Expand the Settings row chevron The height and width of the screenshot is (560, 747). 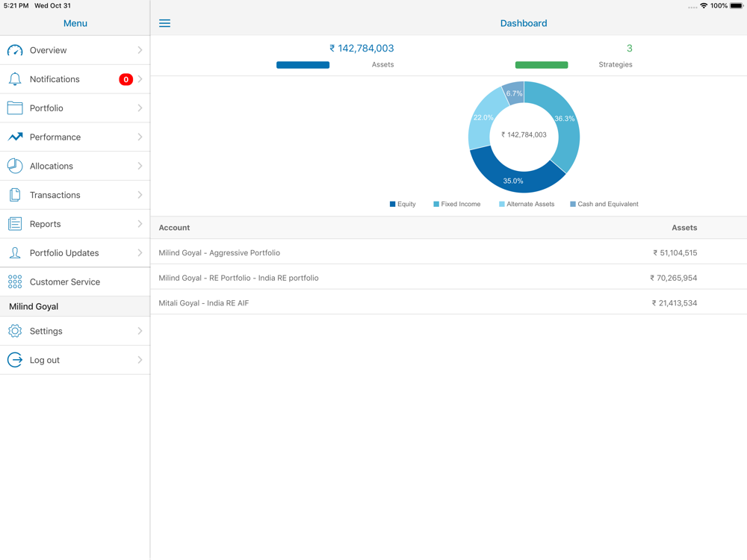pyautogui.click(x=140, y=331)
